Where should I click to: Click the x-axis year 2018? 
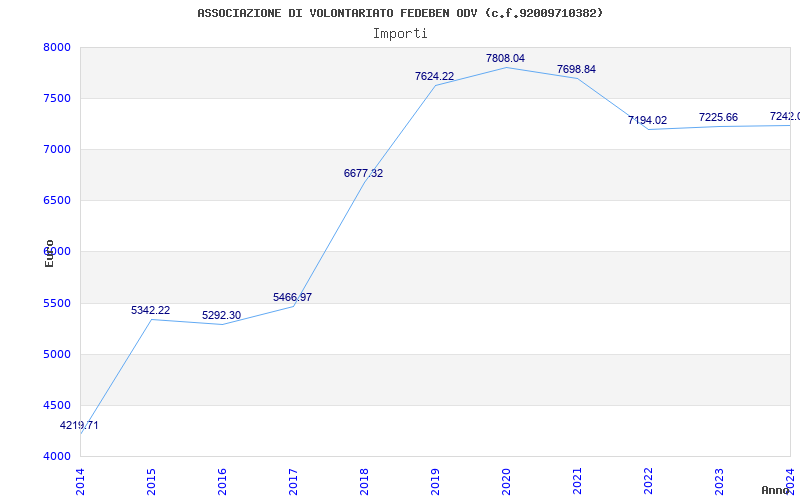364,482
